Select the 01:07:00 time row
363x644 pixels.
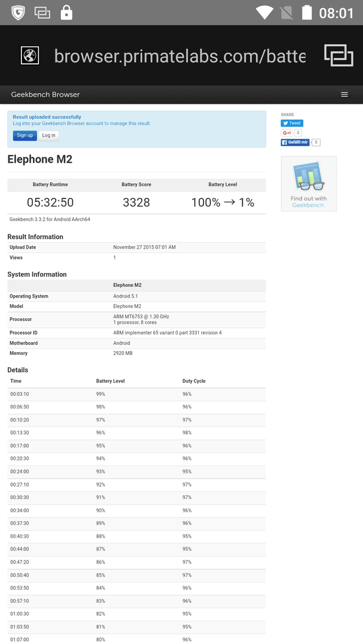point(137,639)
